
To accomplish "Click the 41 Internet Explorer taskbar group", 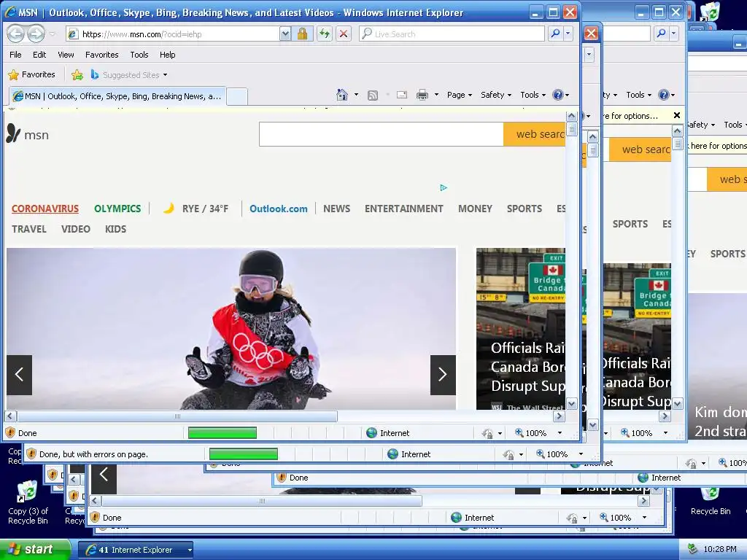I will click(x=135, y=550).
